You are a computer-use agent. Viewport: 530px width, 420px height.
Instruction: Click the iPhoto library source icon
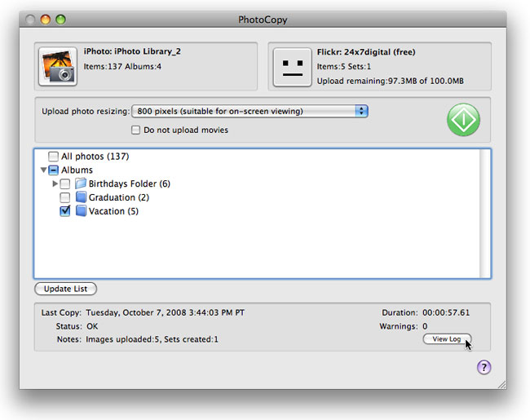click(x=60, y=66)
